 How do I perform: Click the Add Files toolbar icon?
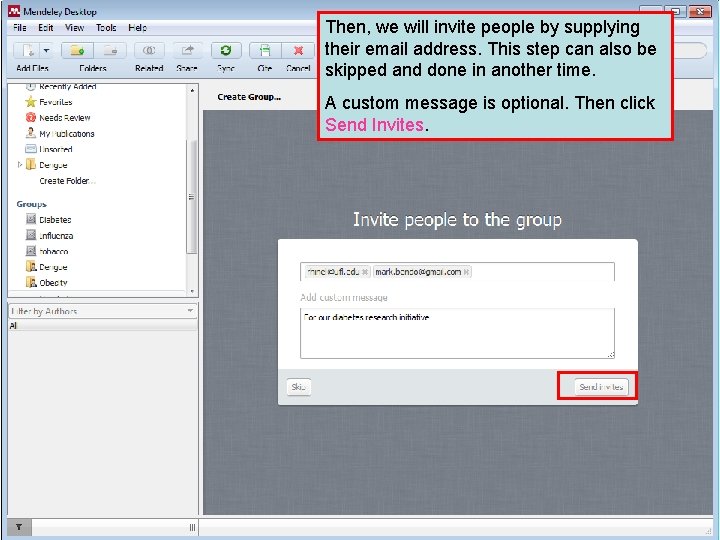pos(27,50)
